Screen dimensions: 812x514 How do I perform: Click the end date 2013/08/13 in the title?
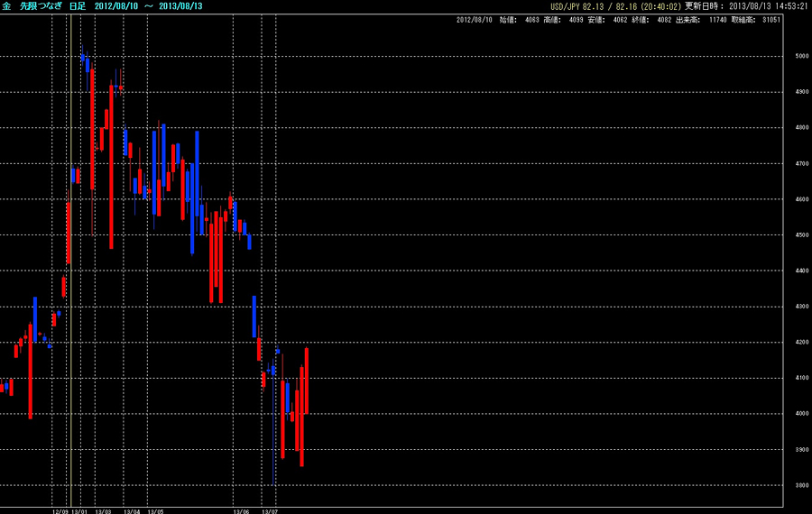180,6
